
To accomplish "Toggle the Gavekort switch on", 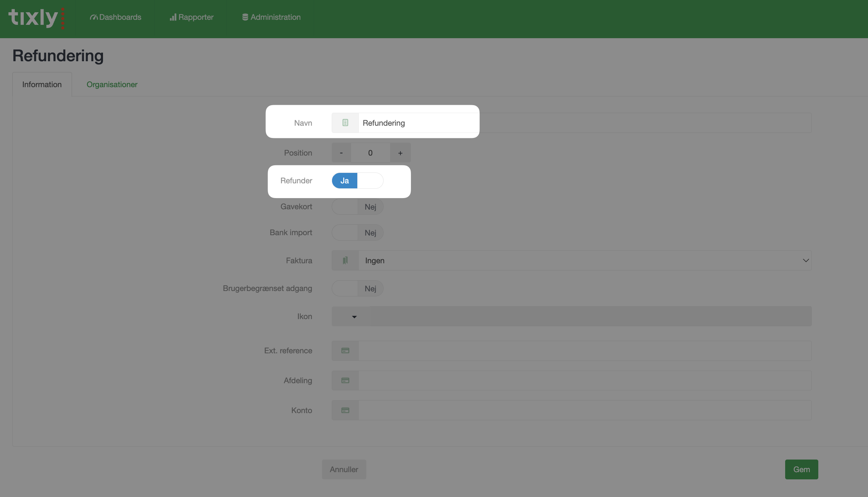I will [x=357, y=207].
